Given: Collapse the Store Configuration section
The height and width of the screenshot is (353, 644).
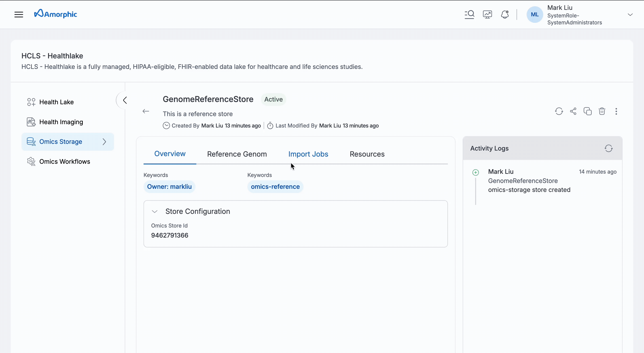Looking at the screenshot, I should pos(155,211).
